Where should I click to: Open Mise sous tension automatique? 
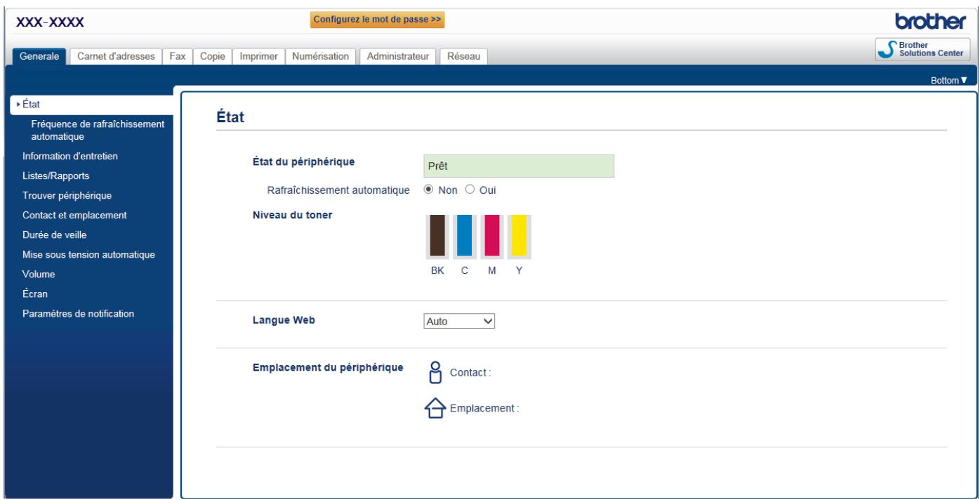88,254
